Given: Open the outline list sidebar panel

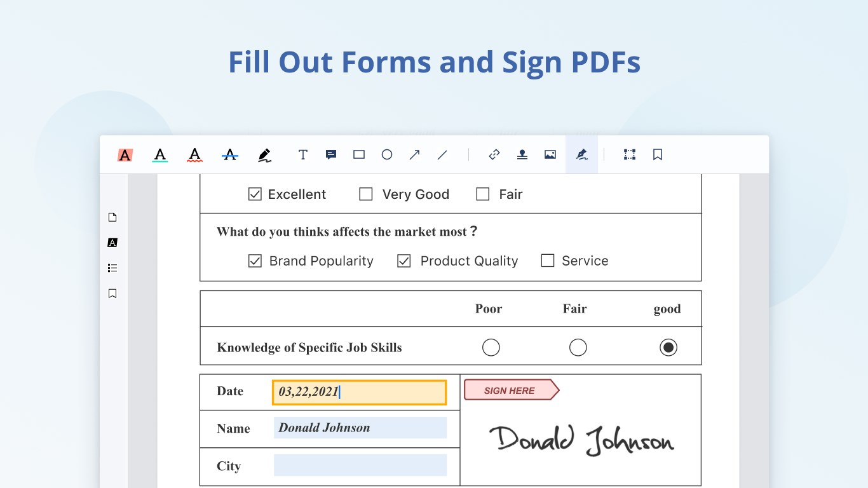Looking at the screenshot, I should coord(112,268).
